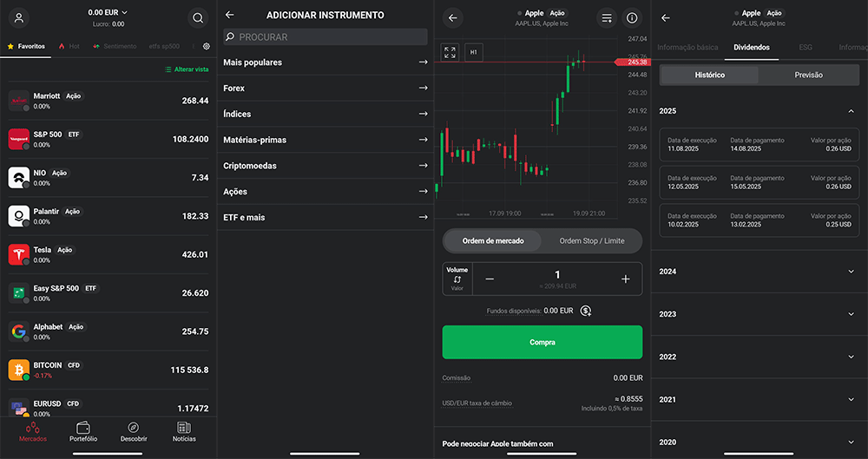Select the Hot tab
The width and height of the screenshot is (868, 459).
point(69,47)
